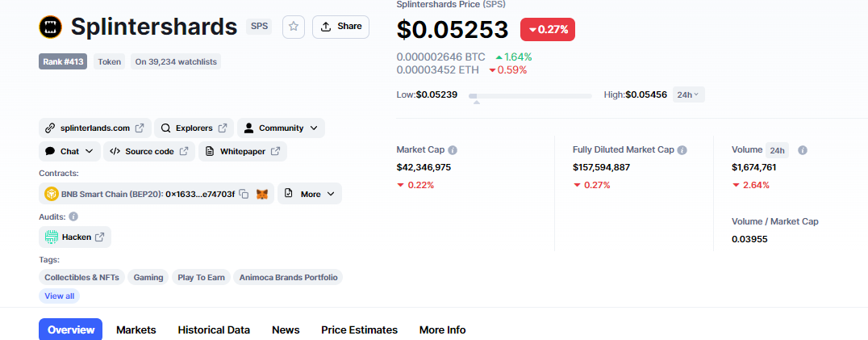The width and height of the screenshot is (868, 340).
Task: Click View all tags
Action: tap(59, 296)
